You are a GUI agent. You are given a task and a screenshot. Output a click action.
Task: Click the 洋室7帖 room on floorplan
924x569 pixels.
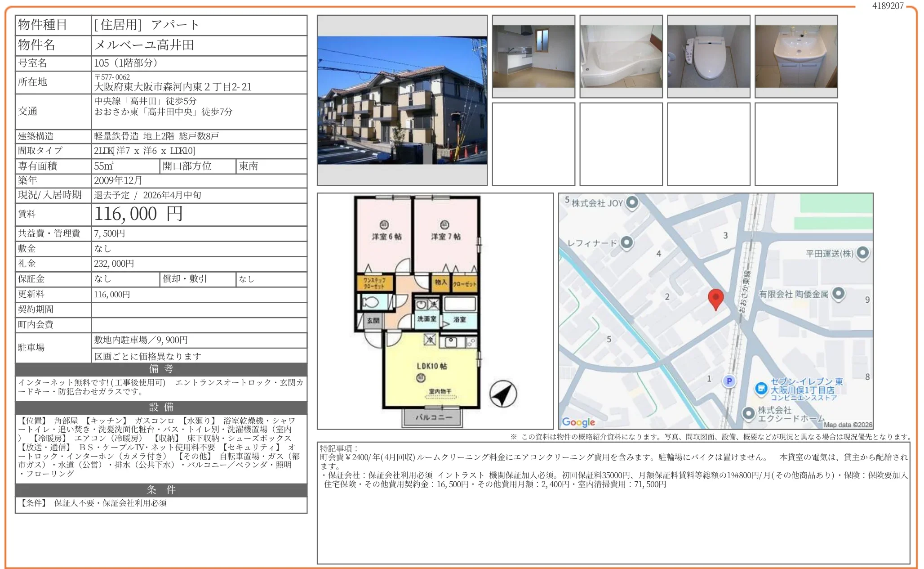(x=445, y=236)
